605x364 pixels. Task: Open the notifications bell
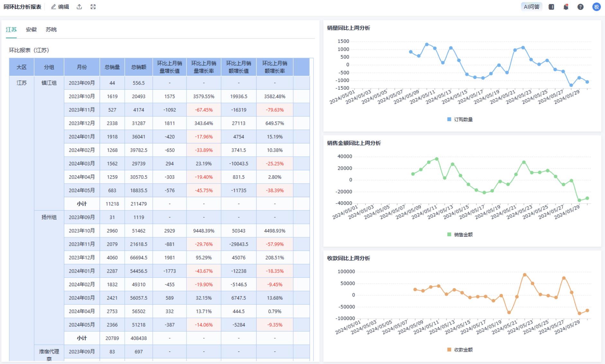click(x=566, y=7)
